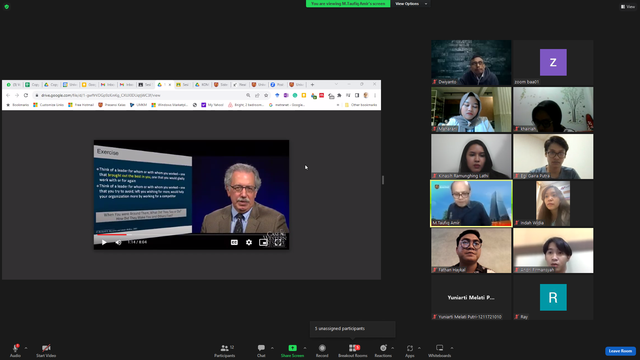Screen dimensions: 640x360
Task: Open the Customize Links bookmark
Action: (x=48, y=105)
